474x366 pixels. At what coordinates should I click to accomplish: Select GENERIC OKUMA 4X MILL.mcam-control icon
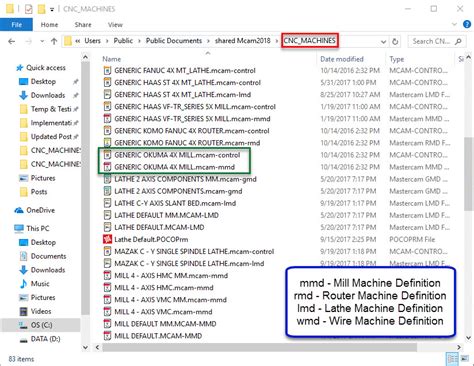click(107, 155)
